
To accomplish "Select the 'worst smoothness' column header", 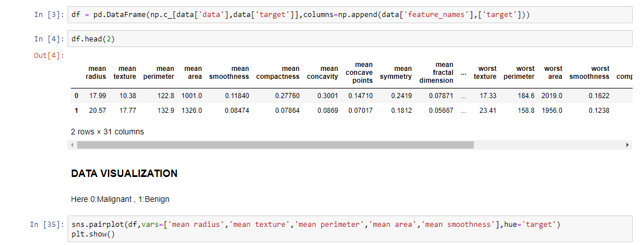I will click(x=590, y=73).
